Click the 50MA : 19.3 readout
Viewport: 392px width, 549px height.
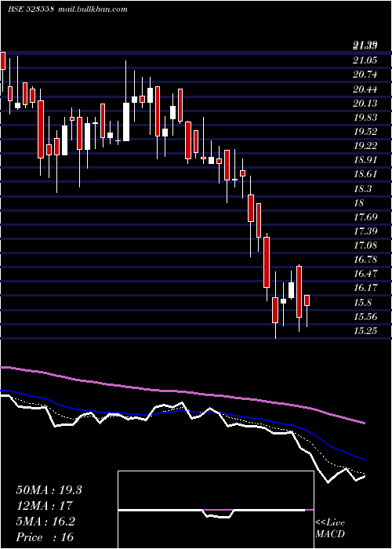click(x=49, y=490)
